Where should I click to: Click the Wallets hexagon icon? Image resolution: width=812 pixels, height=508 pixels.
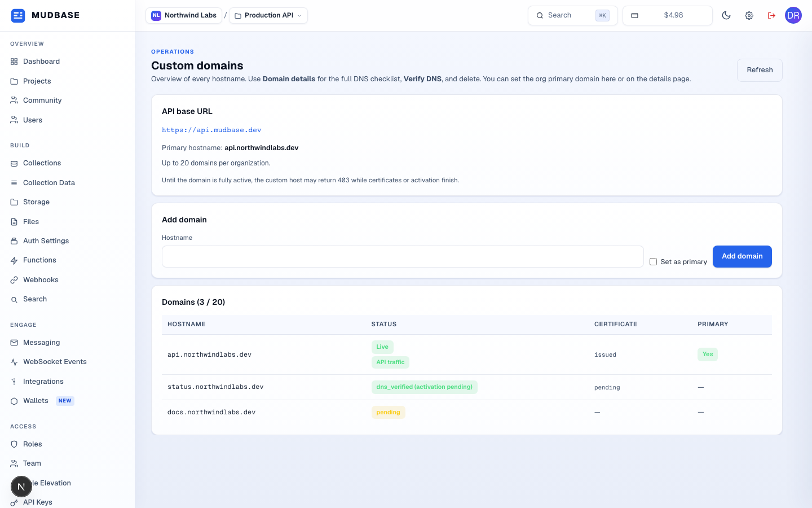14,401
